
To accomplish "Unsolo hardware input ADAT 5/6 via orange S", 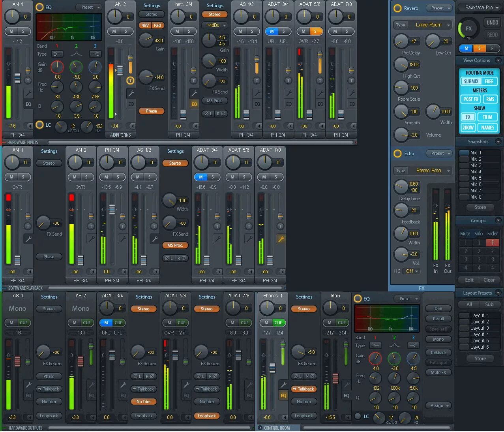I will coord(315,31).
